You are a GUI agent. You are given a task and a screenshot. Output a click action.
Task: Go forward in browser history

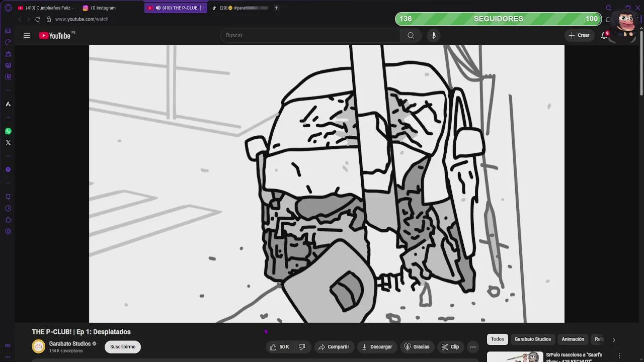tap(28, 19)
